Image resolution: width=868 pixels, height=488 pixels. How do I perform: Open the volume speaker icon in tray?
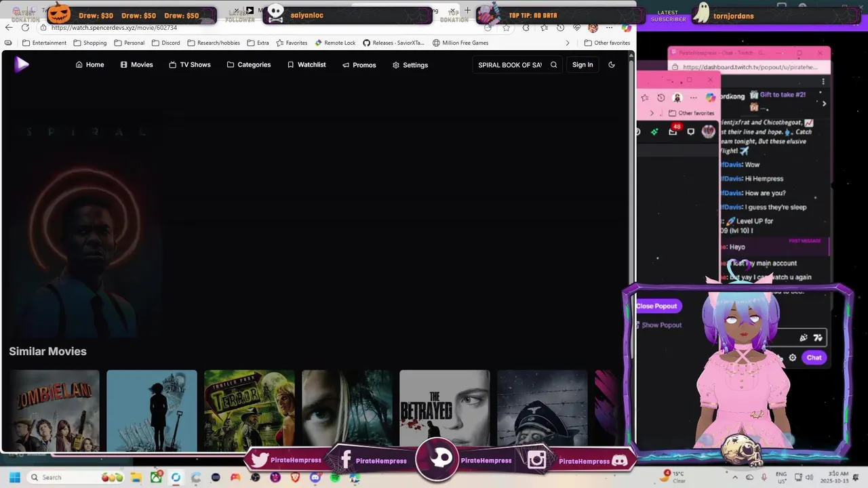[x=810, y=477]
